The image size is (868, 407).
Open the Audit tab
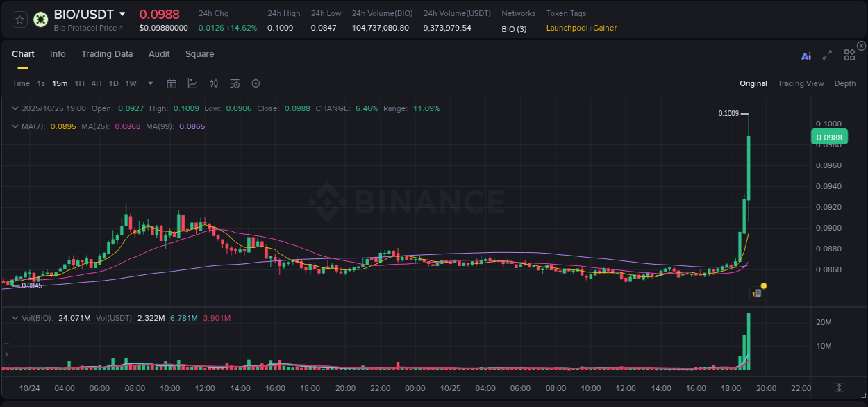(159, 54)
